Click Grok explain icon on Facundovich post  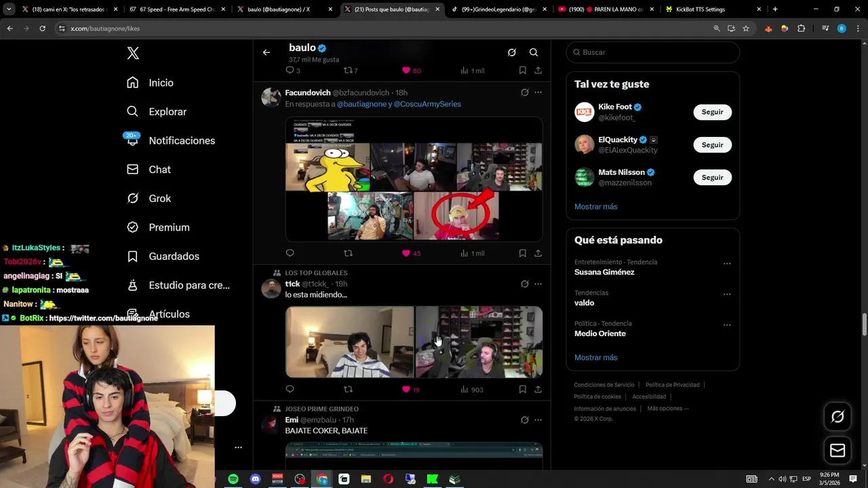click(525, 92)
